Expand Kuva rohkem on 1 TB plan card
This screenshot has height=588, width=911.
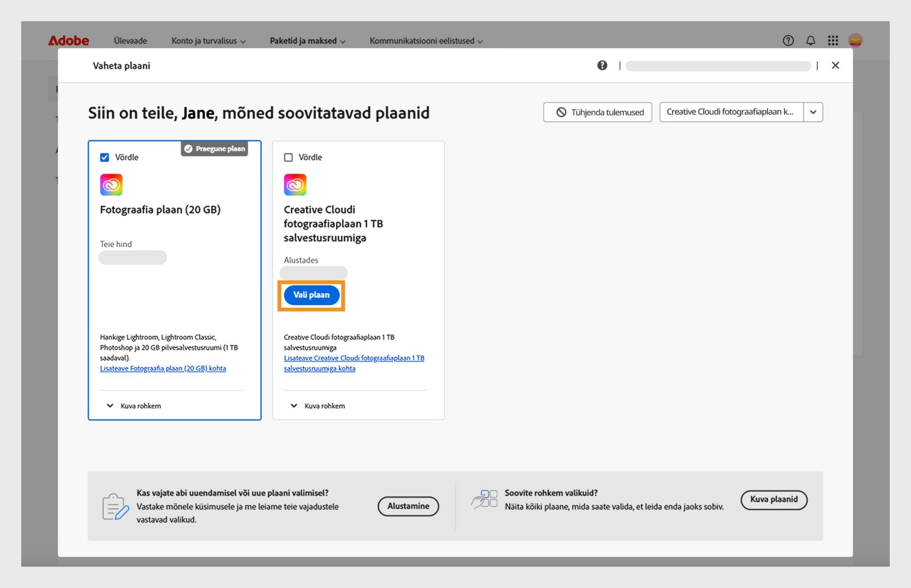coord(318,406)
